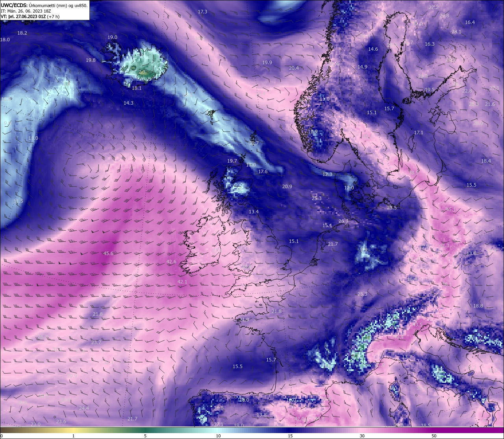Click the 30 tick on the color scale
504x439 pixels.
362,436
